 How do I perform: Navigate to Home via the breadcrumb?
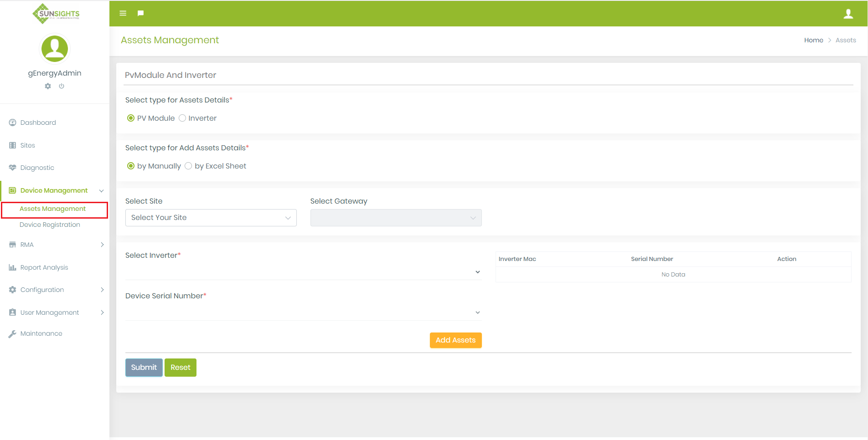coord(813,40)
